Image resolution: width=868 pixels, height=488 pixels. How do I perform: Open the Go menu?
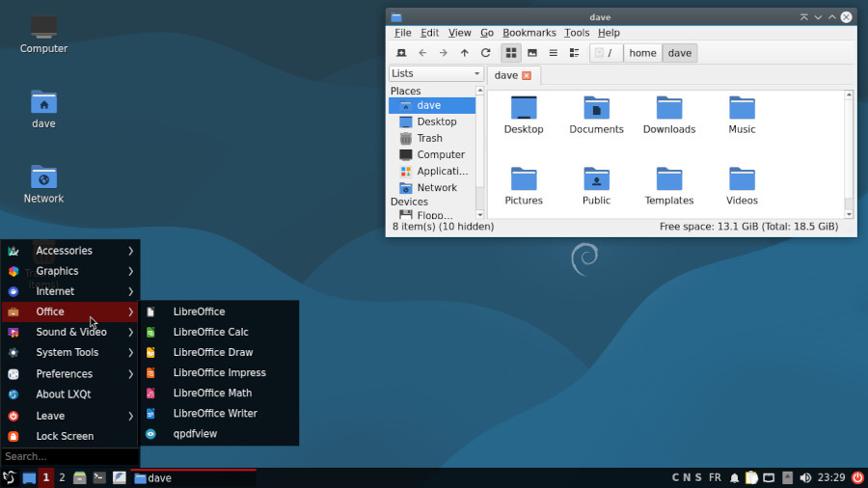[x=487, y=33]
